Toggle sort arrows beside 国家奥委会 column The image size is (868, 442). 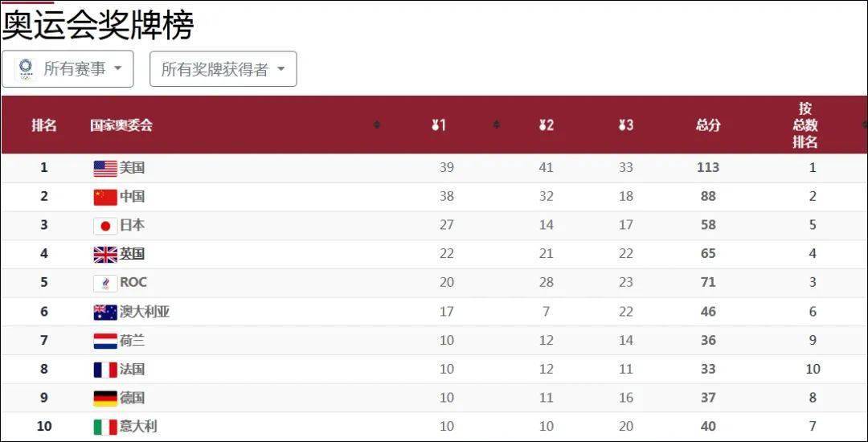(x=377, y=125)
